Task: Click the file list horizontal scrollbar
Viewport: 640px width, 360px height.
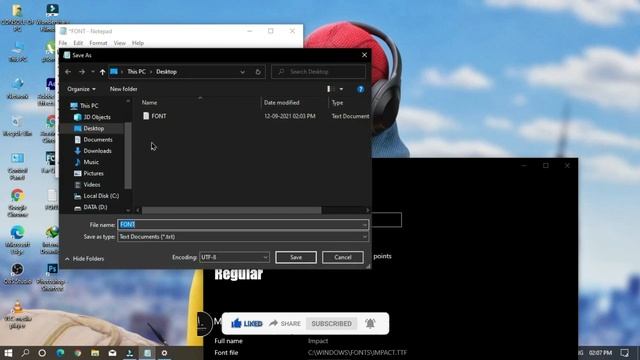Action: tap(231, 210)
